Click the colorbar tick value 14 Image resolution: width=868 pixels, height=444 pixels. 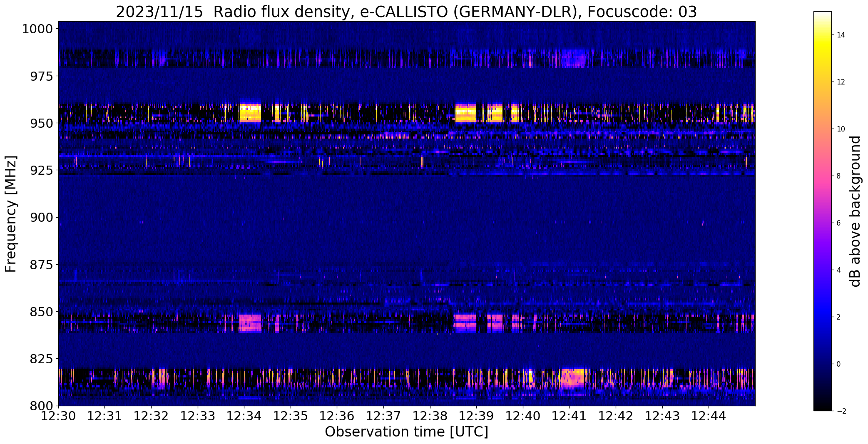click(x=841, y=35)
